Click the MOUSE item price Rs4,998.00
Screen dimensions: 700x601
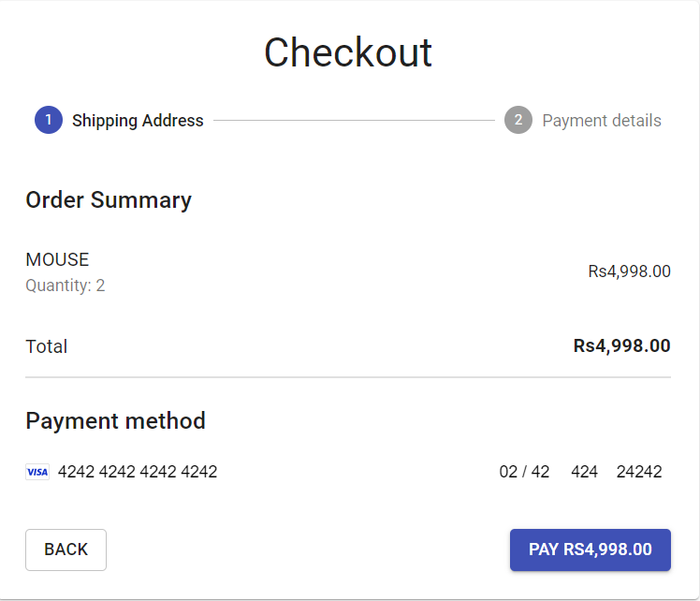[x=629, y=271]
